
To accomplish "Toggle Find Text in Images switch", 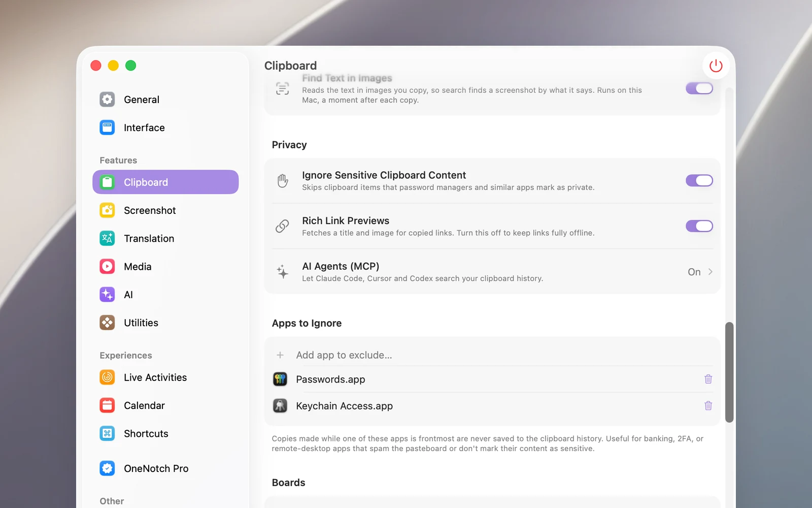I will coord(699,88).
